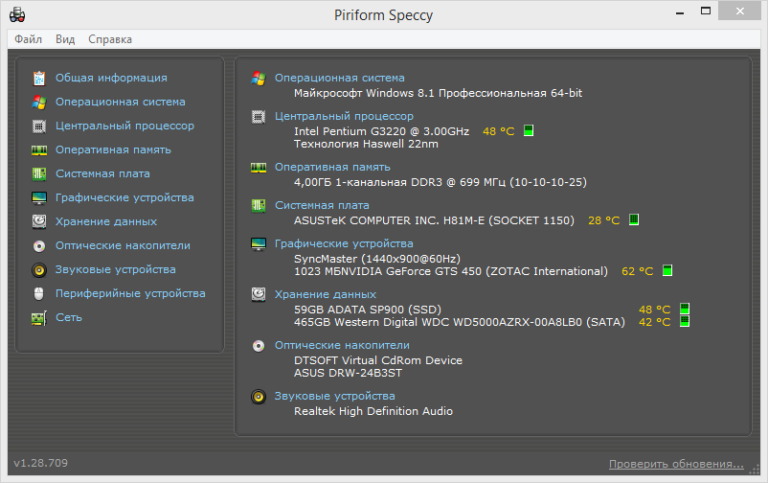
Task: Open the Периферийные устройства mouse icon
Action: pos(39,294)
